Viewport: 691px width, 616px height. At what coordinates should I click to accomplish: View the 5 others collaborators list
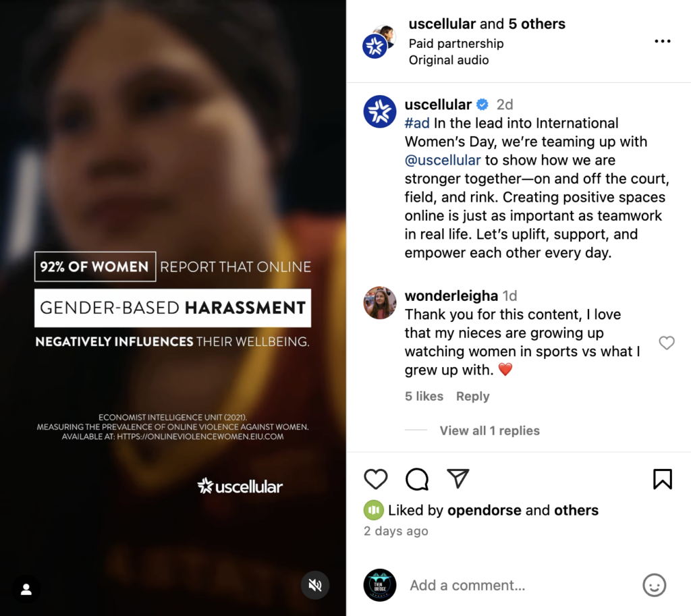pos(536,24)
